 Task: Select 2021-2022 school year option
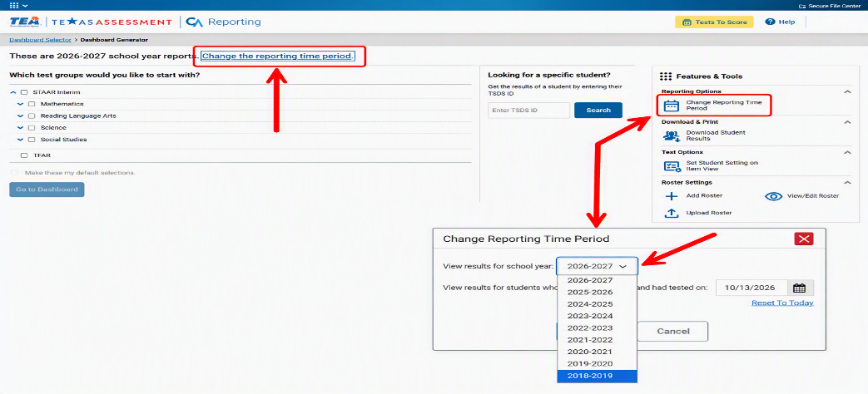(x=598, y=340)
